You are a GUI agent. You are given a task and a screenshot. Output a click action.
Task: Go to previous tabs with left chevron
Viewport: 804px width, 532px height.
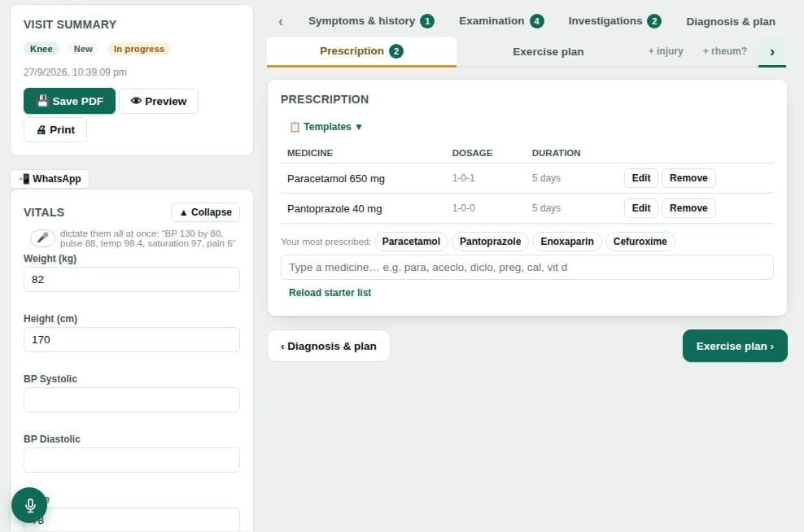click(x=281, y=21)
